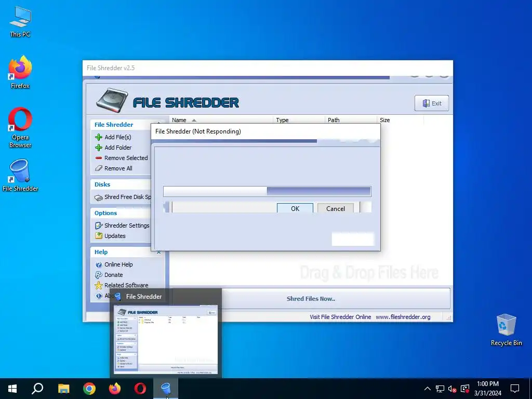The width and height of the screenshot is (532, 399).
Task: Click the star Related Software icon
Action: click(x=99, y=285)
